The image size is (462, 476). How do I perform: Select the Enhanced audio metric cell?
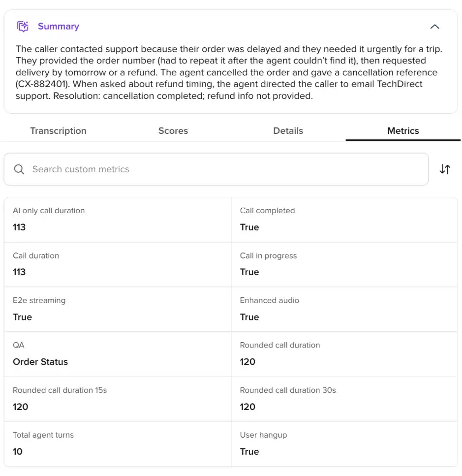344,309
